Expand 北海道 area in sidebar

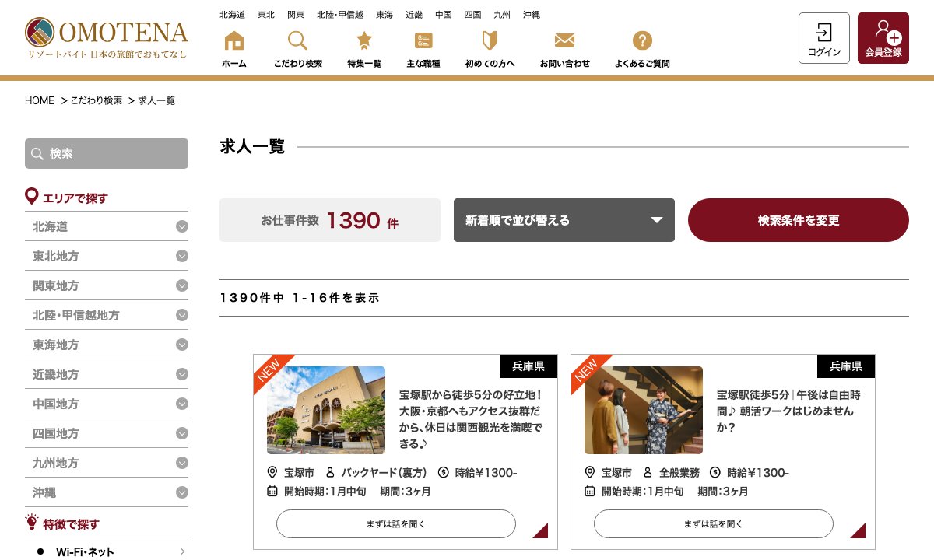click(x=107, y=226)
